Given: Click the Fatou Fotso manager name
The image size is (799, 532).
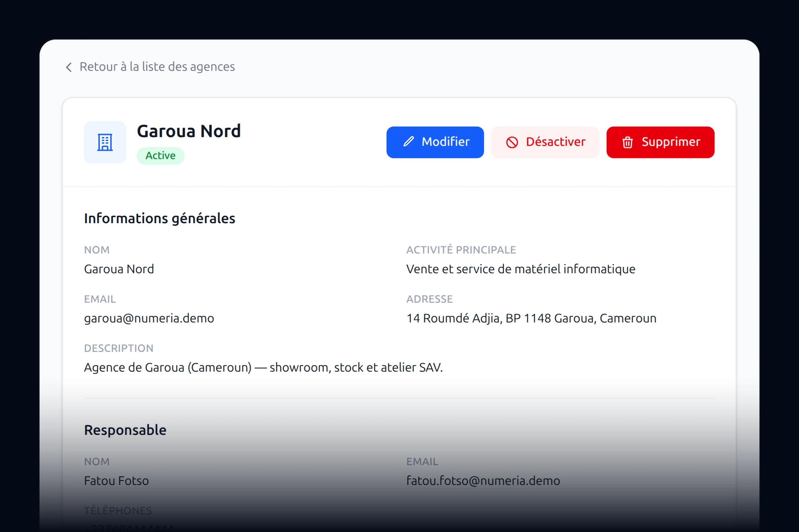Looking at the screenshot, I should point(116,481).
